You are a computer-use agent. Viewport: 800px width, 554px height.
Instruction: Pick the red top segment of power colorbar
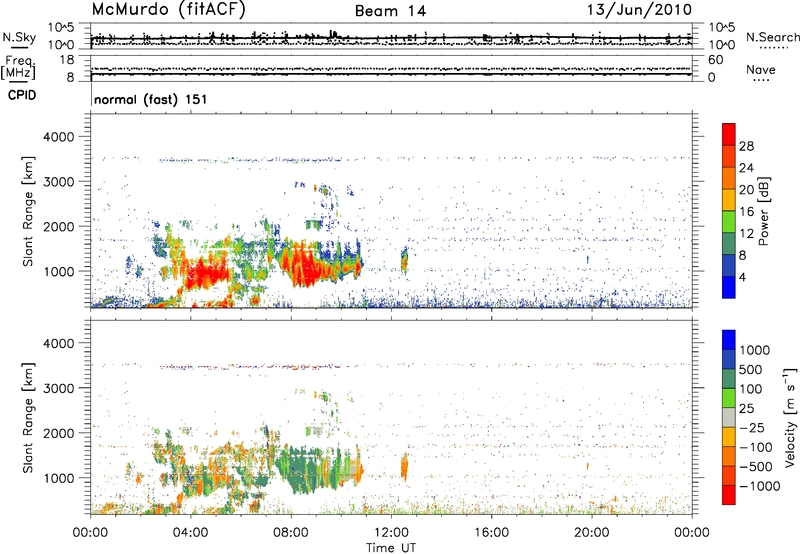(729, 134)
